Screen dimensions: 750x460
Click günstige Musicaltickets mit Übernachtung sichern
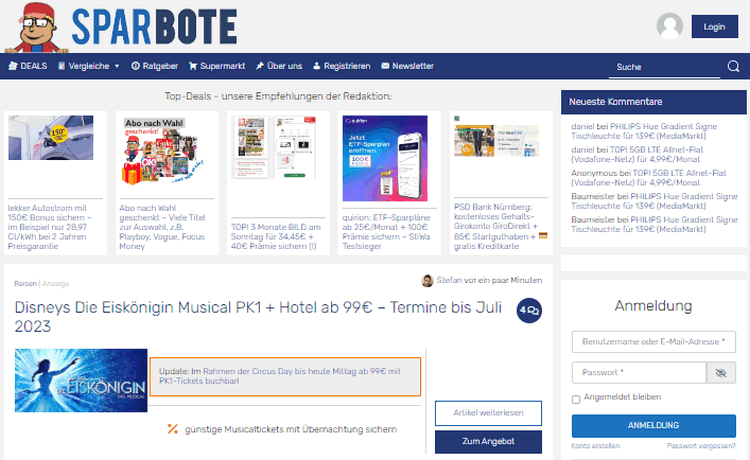pyautogui.click(x=291, y=429)
